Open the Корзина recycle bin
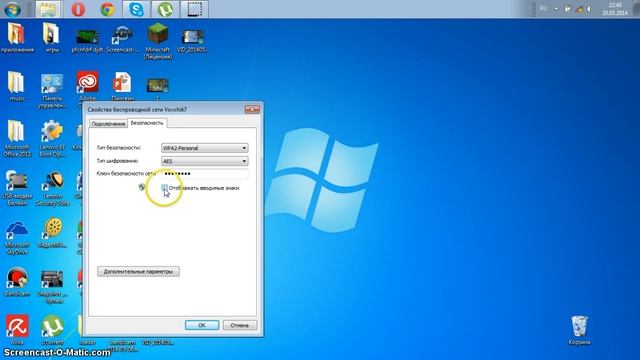640x360 pixels. coord(579,330)
